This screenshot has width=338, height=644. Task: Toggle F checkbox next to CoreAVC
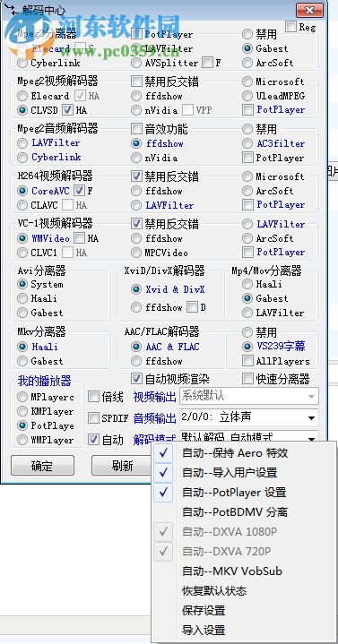pos(79,191)
